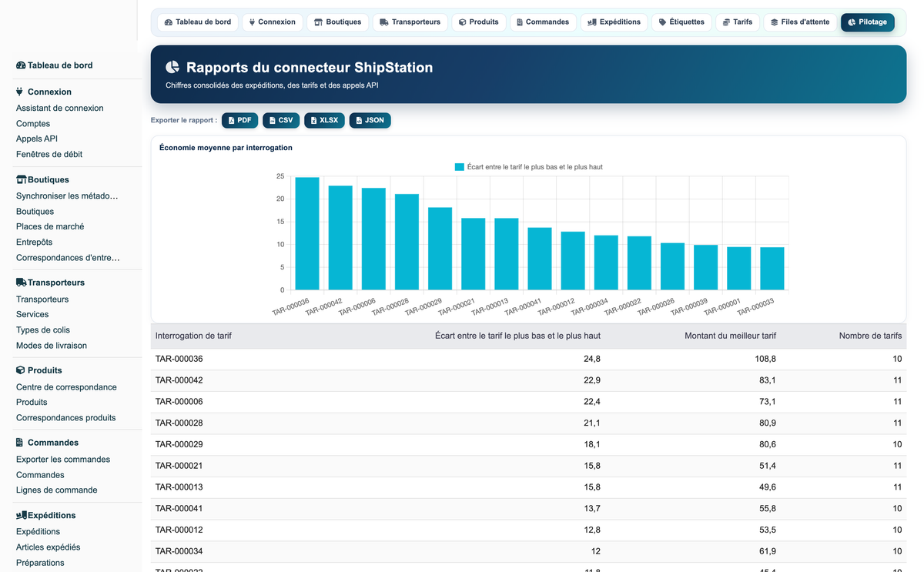
Task: Click the TAR-000033 bar in the chart
Action: coord(772,269)
